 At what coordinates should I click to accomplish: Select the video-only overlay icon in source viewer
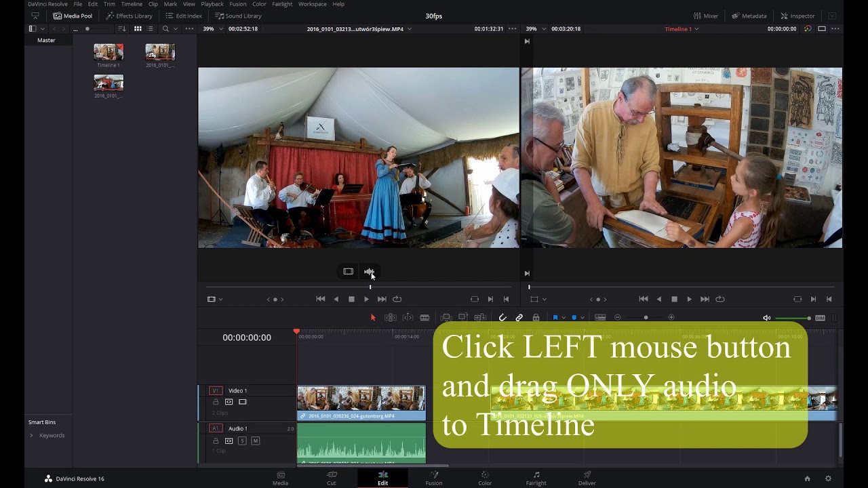click(x=348, y=271)
